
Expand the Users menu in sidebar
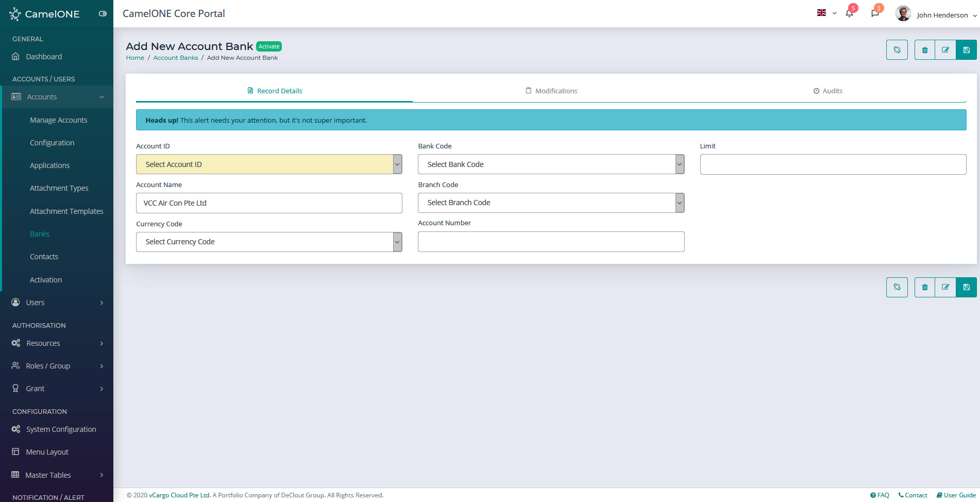coord(57,303)
